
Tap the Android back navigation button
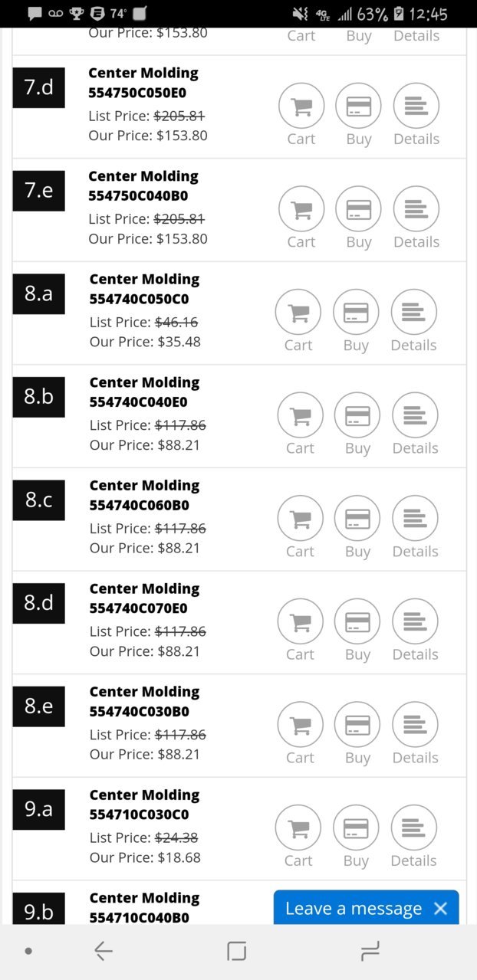coord(104,952)
